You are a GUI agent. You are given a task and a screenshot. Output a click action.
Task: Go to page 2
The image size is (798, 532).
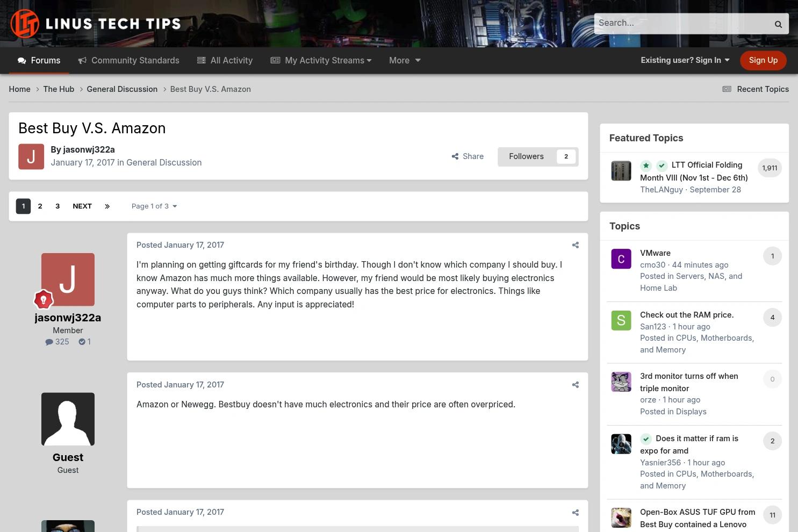tap(40, 206)
